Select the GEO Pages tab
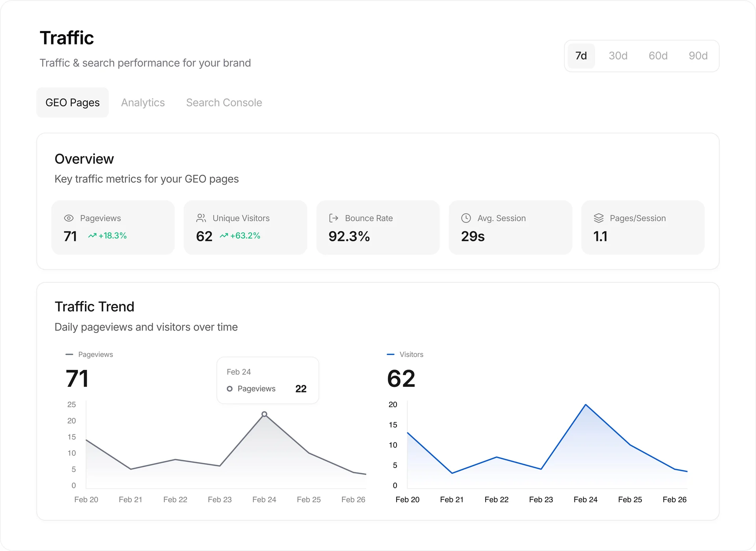The image size is (756, 551). (x=72, y=102)
